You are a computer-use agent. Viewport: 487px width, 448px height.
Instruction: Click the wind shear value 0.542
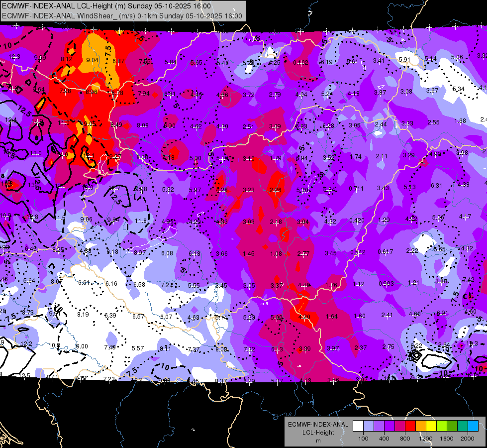tap(358, 252)
